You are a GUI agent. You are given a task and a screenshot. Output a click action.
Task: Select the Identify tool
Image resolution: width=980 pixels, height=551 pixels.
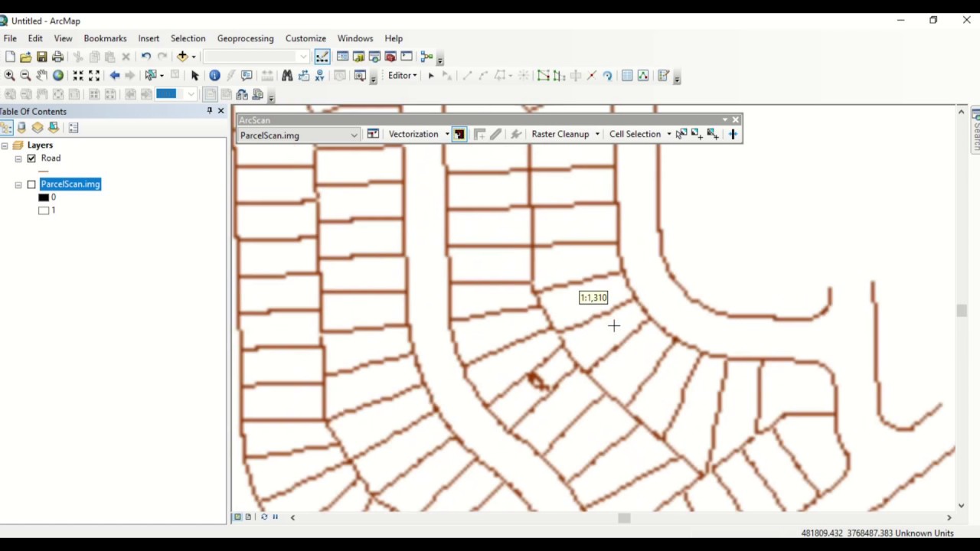coord(214,75)
